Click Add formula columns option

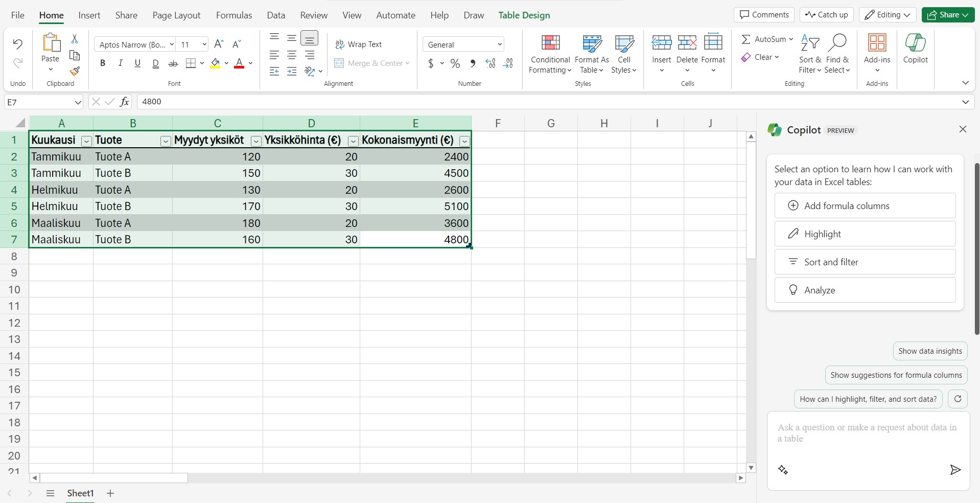click(x=865, y=205)
